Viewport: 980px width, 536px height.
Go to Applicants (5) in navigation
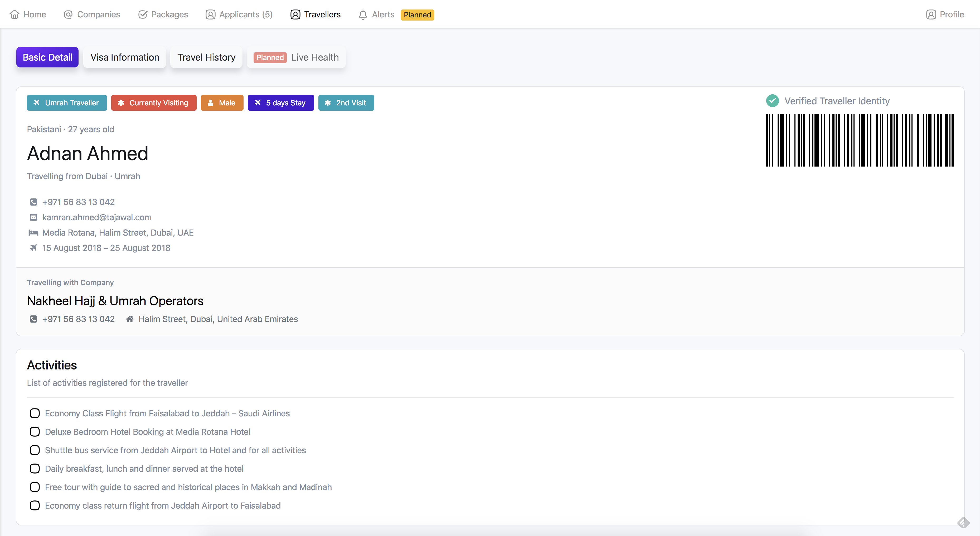tap(239, 14)
